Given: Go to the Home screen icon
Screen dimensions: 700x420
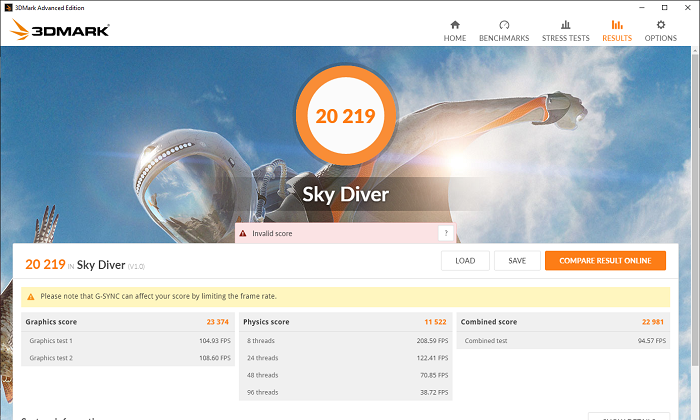Looking at the screenshot, I should point(455,25).
